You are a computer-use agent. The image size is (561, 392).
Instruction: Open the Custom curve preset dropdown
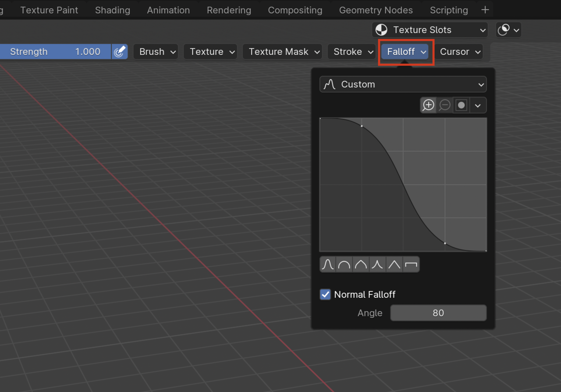tap(403, 84)
